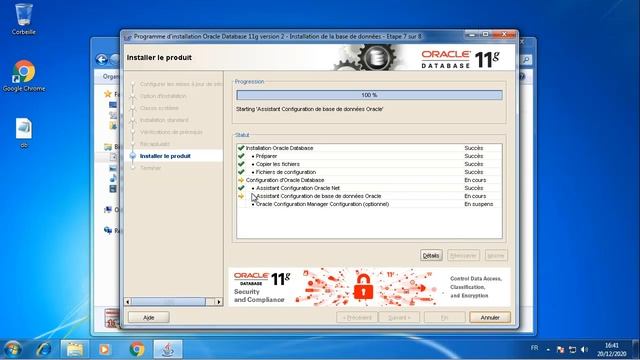The height and width of the screenshot is (360, 640).
Task: Open the clock showing 16:41
Action: tap(611, 349)
